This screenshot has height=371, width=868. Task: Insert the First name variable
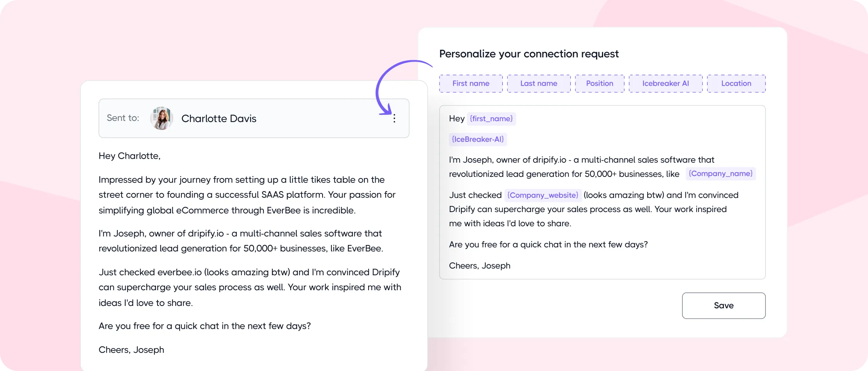coord(471,83)
